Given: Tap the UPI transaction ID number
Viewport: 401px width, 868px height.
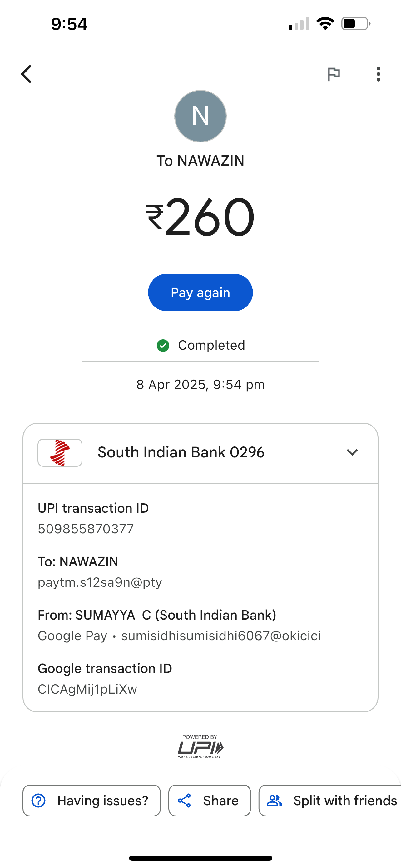Looking at the screenshot, I should pos(86,529).
